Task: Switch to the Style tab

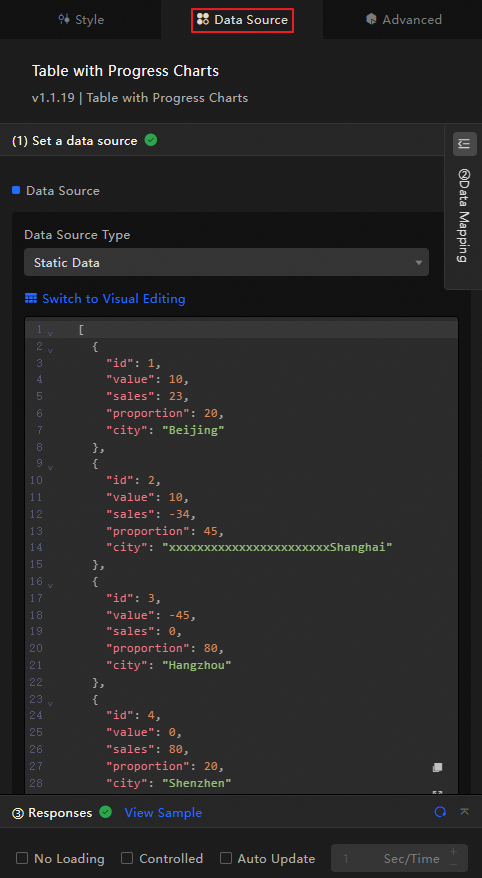Action: (x=81, y=20)
